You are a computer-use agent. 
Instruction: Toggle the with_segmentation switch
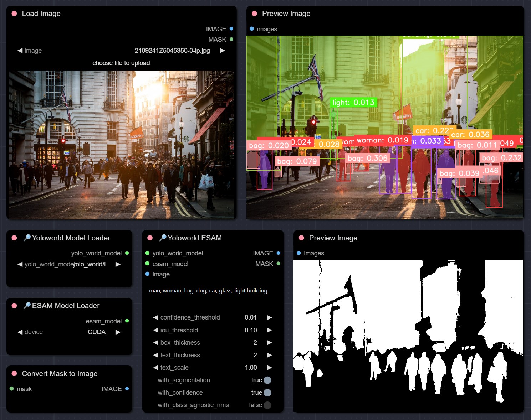(267, 380)
